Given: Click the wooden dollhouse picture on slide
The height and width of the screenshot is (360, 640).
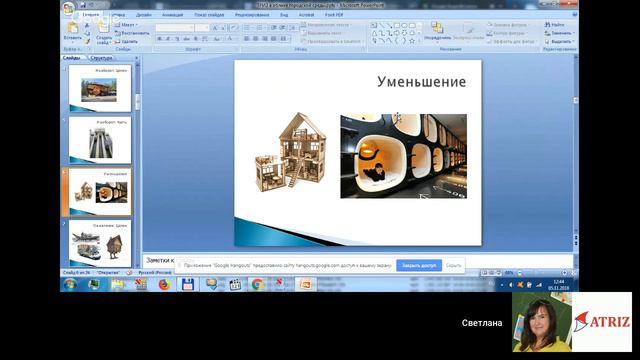Looking at the screenshot, I should [x=291, y=152].
